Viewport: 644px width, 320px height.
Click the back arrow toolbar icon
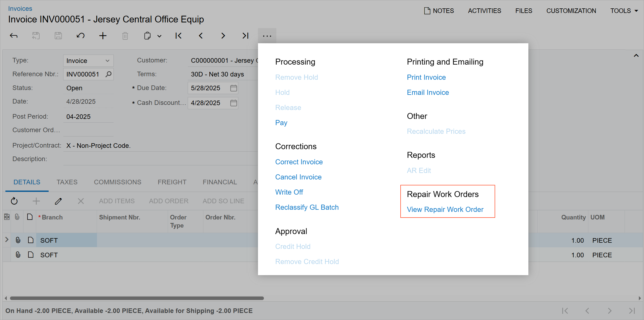coord(14,36)
